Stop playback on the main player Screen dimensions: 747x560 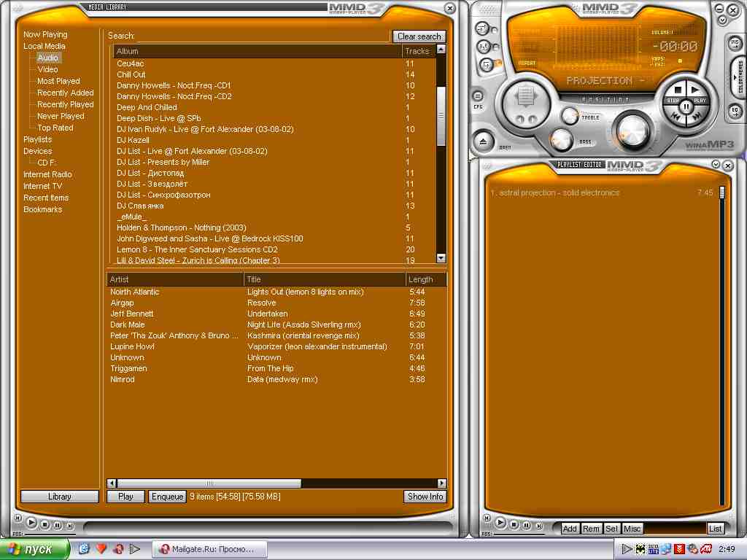(x=677, y=90)
